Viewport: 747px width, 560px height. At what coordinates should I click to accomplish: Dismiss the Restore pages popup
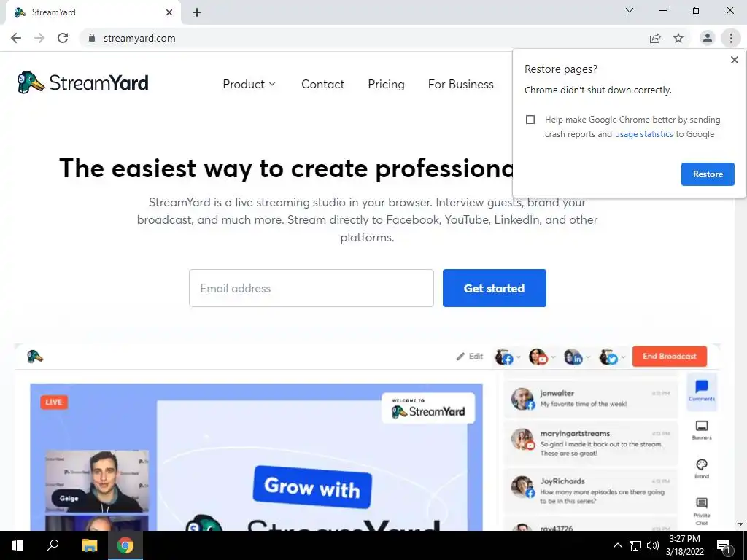[734, 60]
